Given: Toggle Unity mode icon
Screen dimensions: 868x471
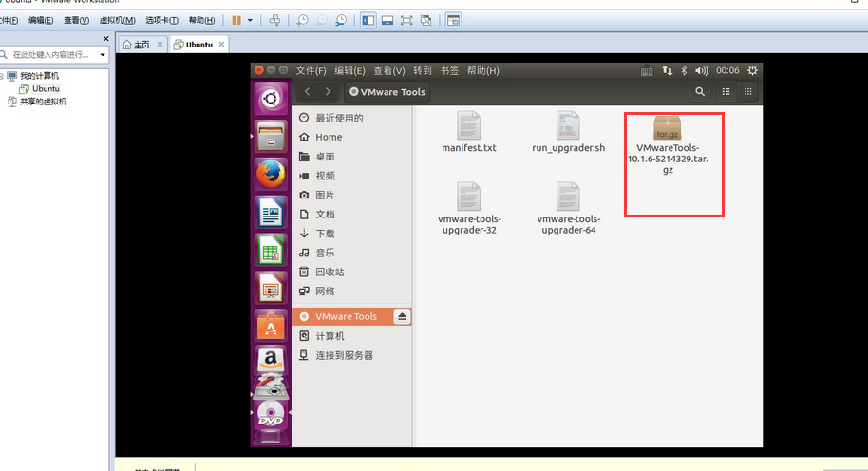Looking at the screenshot, I should click(425, 21).
